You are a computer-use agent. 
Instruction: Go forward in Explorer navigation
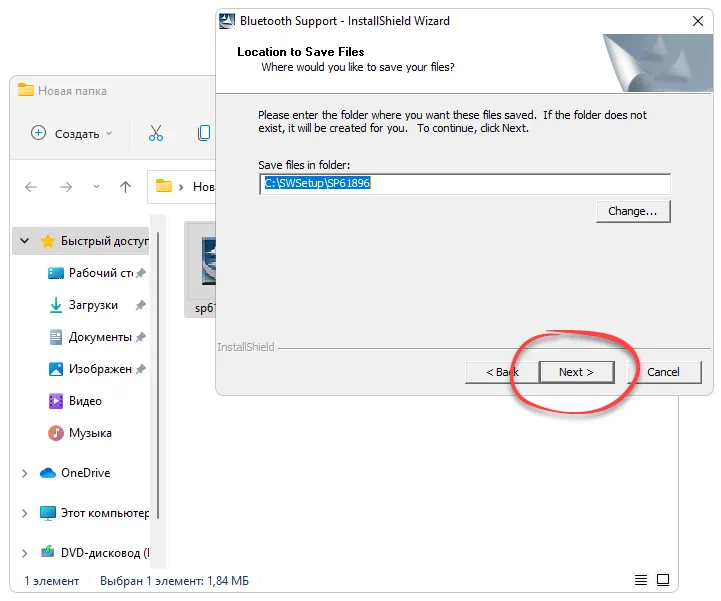pos(66,187)
